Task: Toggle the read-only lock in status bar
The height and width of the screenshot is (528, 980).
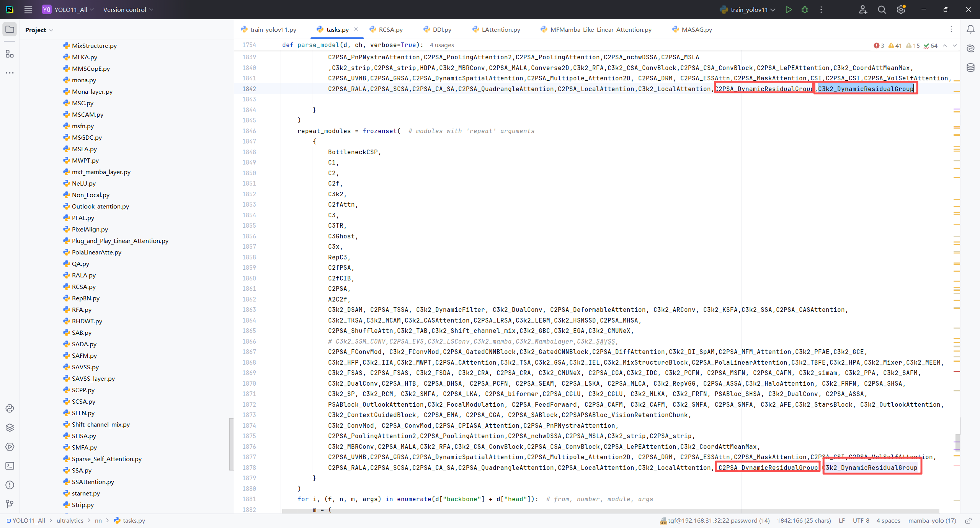Action: pyautogui.click(x=968, y=521)
